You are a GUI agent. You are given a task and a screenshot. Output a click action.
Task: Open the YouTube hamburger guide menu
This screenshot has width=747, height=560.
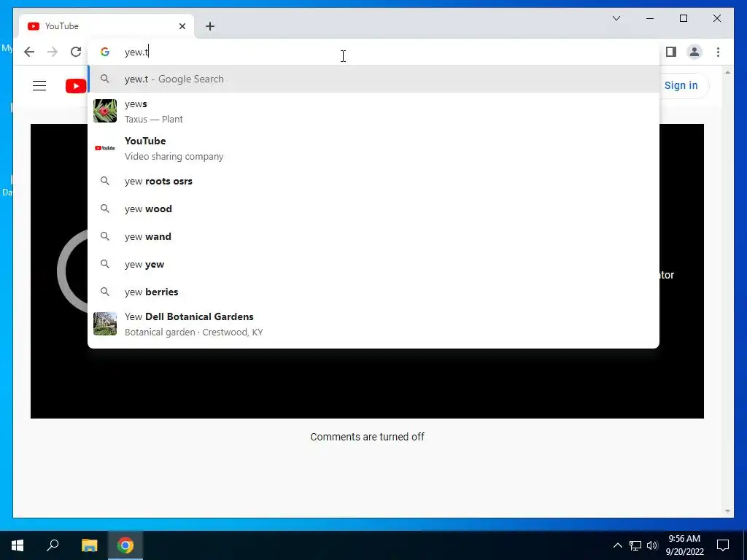coord(39,86)
